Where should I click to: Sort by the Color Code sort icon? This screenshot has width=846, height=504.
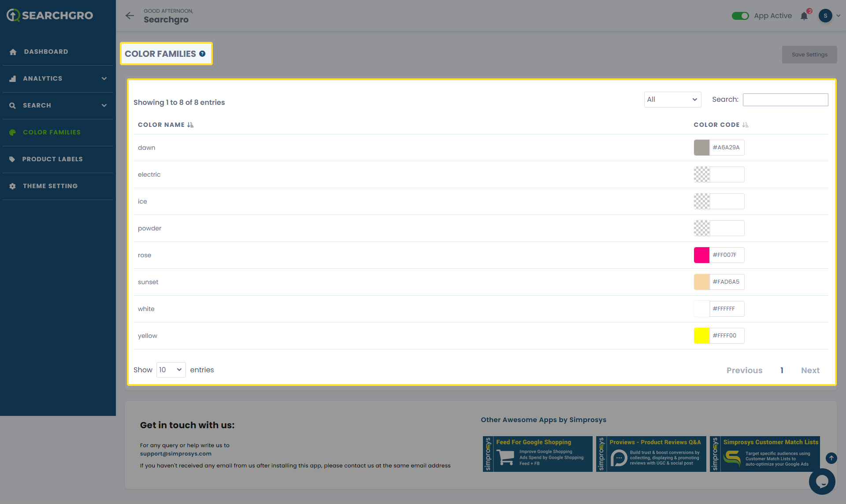pyautogui.click(x=746, y=125)
